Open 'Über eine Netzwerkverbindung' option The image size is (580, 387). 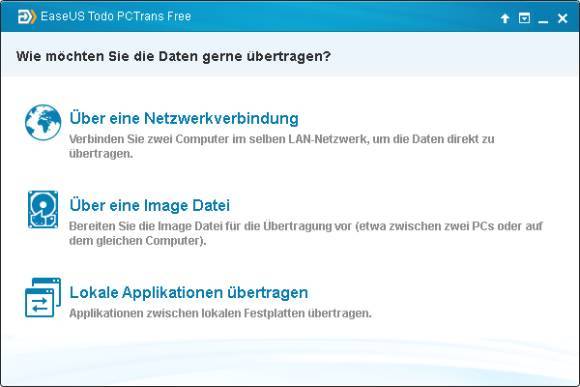pyautogui.click(x=184, y=118)
